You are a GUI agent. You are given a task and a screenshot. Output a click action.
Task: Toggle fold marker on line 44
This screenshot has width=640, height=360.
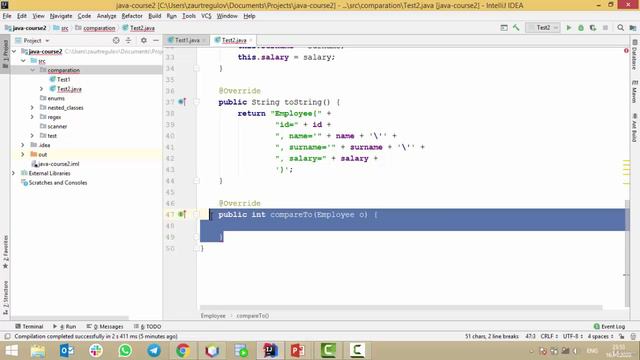pyautogui.click(x=196, y=180)
